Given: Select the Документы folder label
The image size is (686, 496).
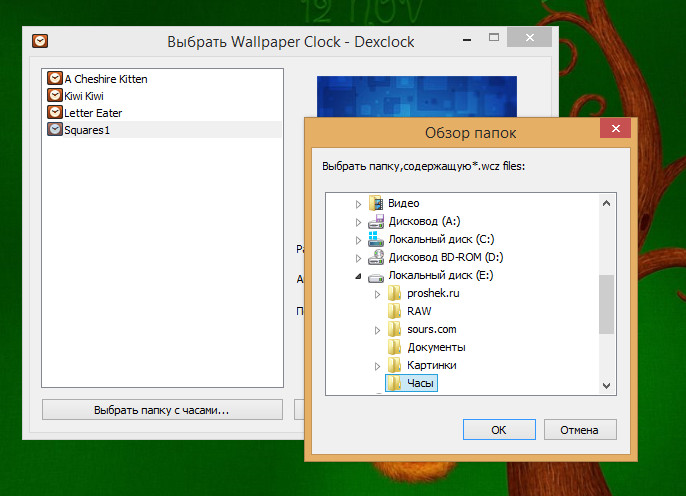Looking at the screenshot, I should (x=436, y=347).
